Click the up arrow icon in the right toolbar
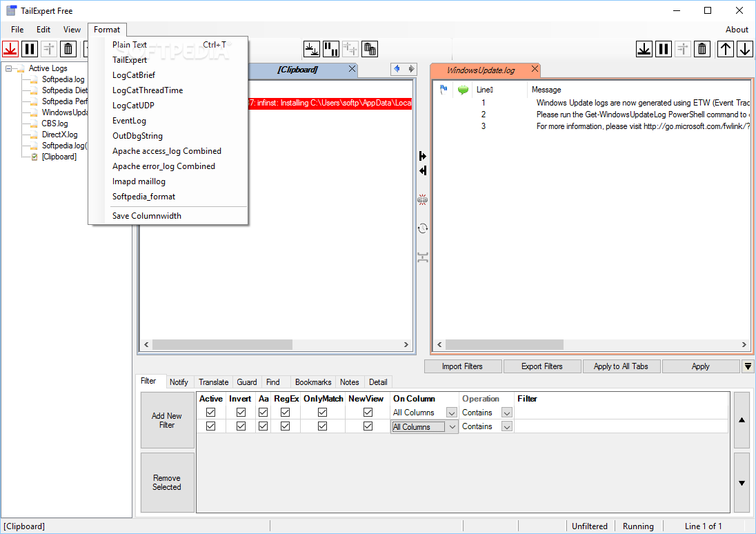756x534 pixels. [726, 49]
